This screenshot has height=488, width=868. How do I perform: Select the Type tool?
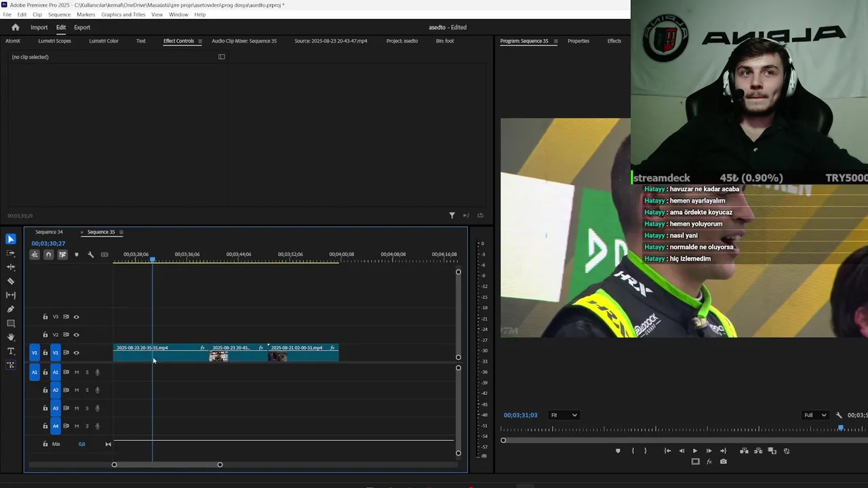(10, 351)
